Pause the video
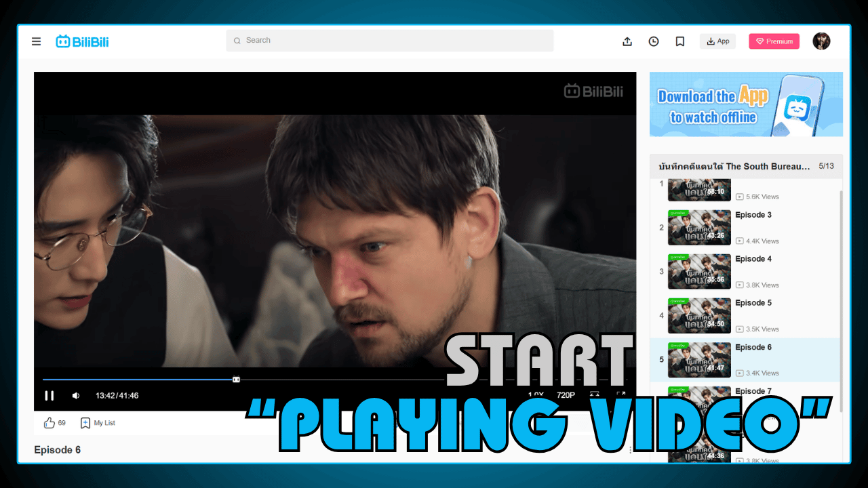Image resolution: width=868 pixels, height=488 pixels. [x=49, y=396]
